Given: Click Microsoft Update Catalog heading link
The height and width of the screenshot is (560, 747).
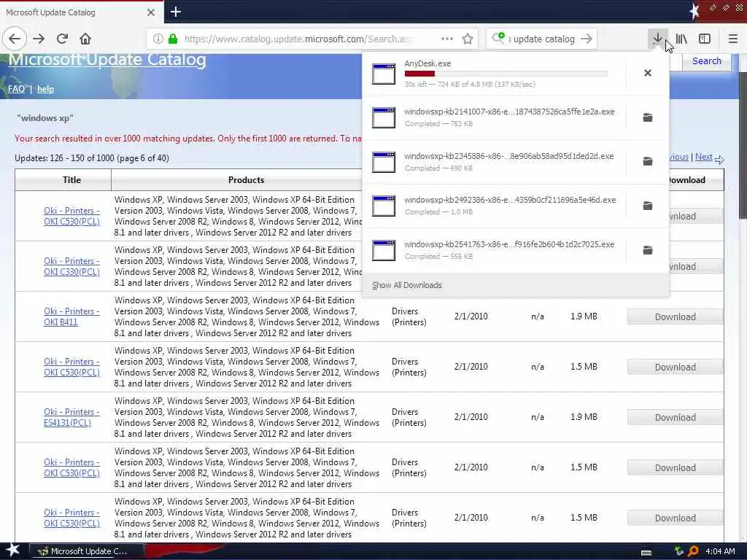Looking at the screenshot, I should point(107,60).
